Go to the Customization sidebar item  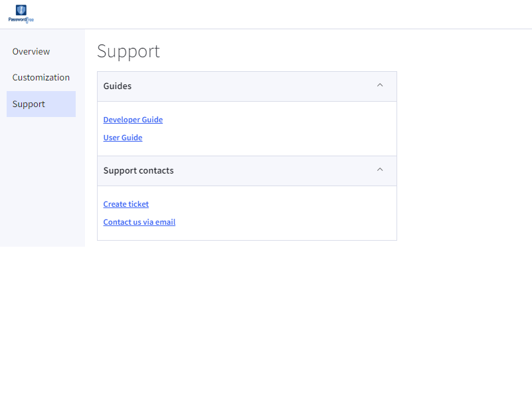point(41,78)
